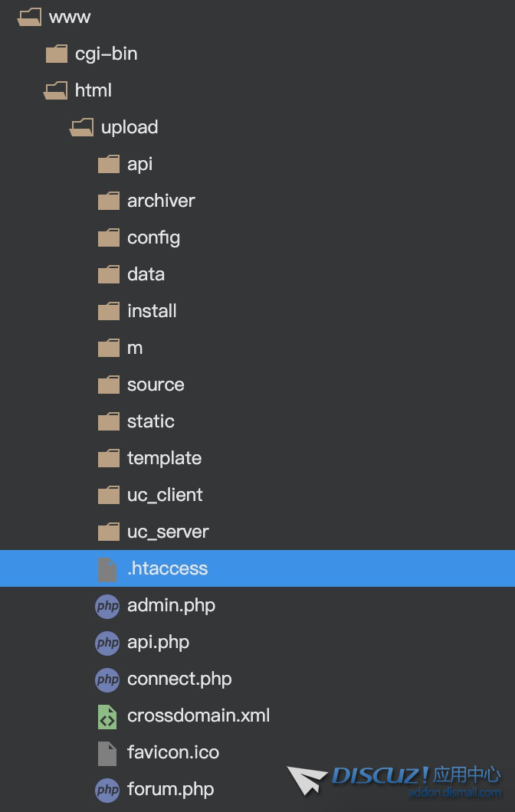This screenshot has height=812, width=515.
Task: Expand the cgi-bin folder
Action: (57, 54)
